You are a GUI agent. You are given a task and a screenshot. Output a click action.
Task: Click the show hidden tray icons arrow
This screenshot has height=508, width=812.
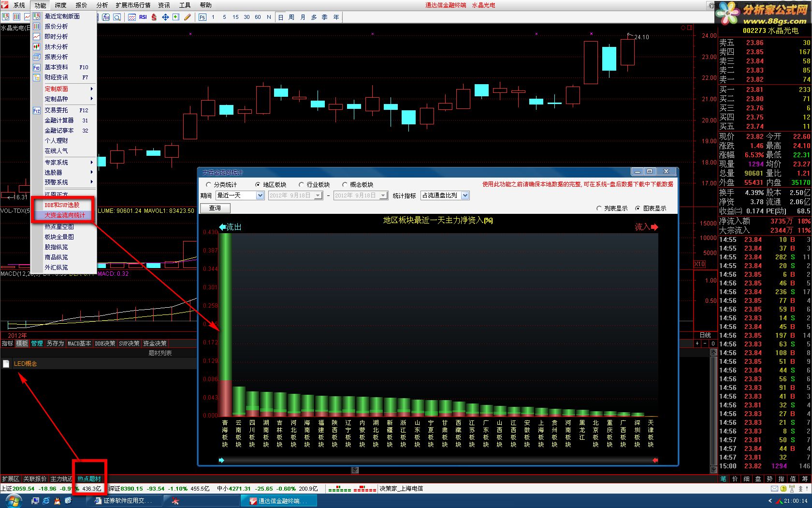tap(770, 501)
